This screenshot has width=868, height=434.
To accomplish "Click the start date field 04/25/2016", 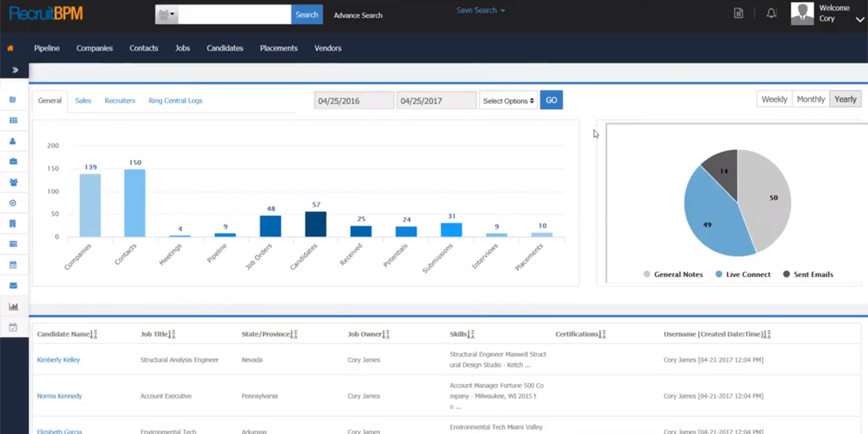I will click(354, 101).
